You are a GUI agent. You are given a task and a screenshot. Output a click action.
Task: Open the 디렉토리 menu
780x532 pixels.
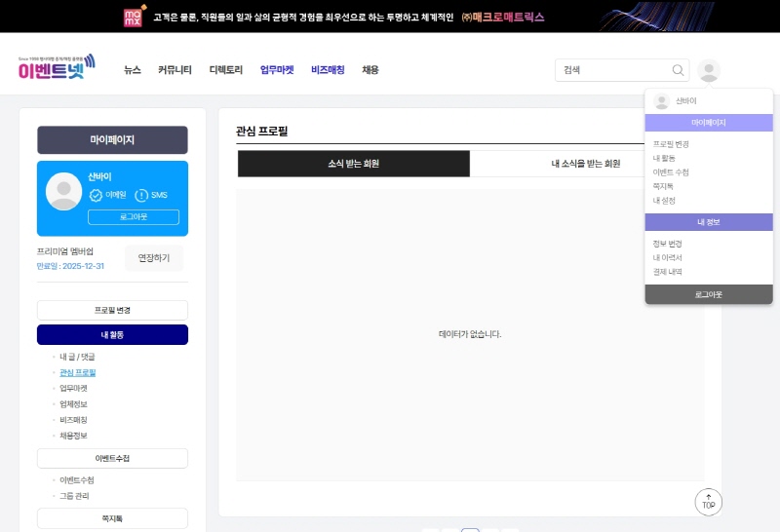tap(226, 69)
